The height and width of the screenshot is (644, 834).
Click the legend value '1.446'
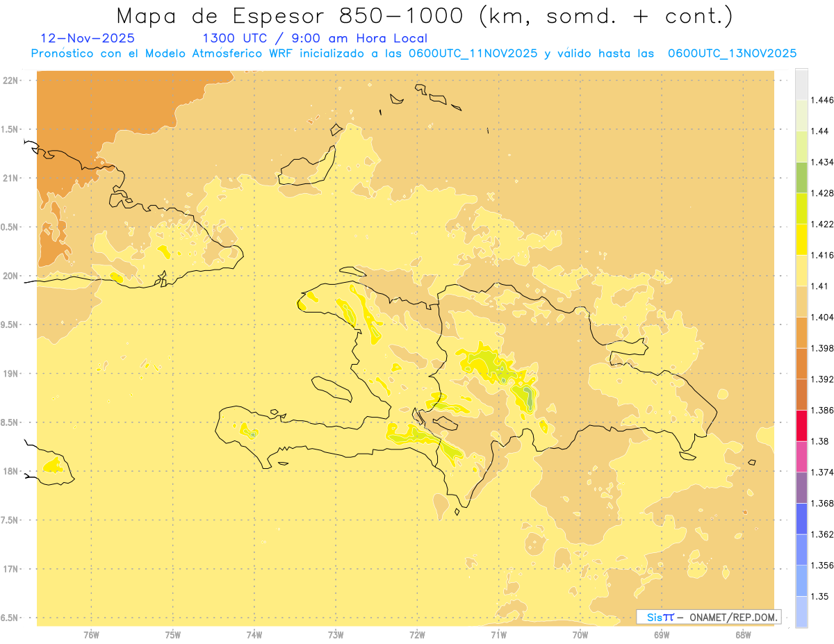(824, 100)
